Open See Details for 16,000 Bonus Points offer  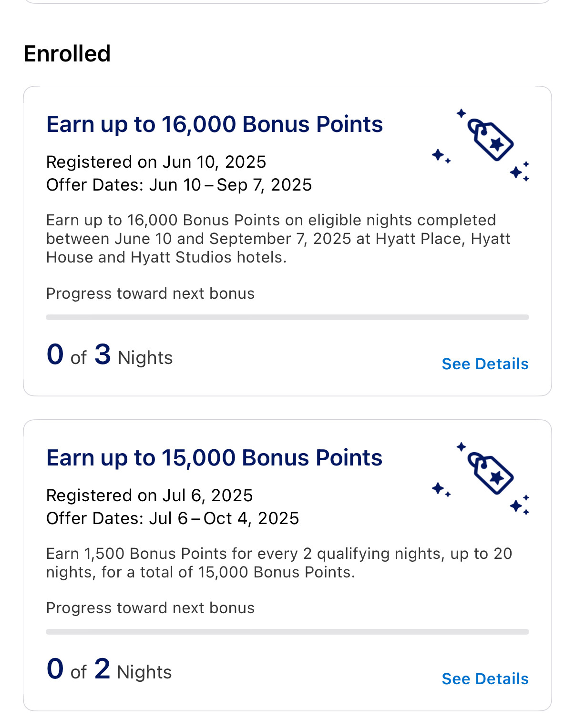[485, 364]
